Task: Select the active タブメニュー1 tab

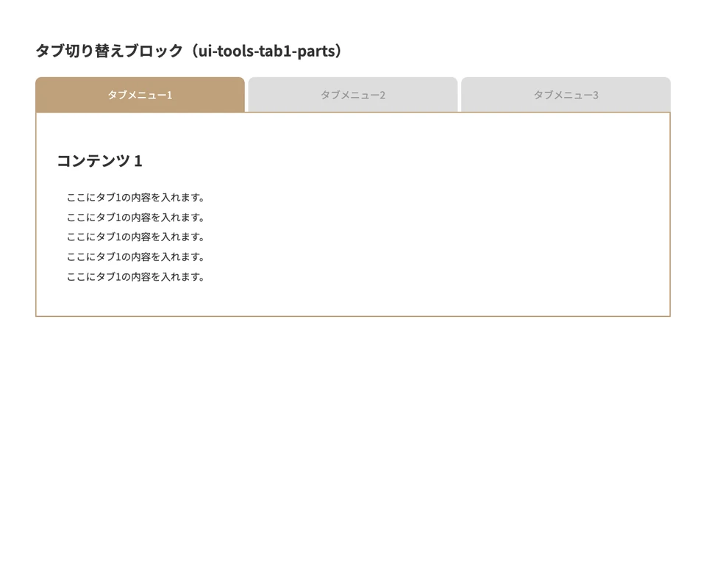Action: pyautogui.click(x=140, y=95)
